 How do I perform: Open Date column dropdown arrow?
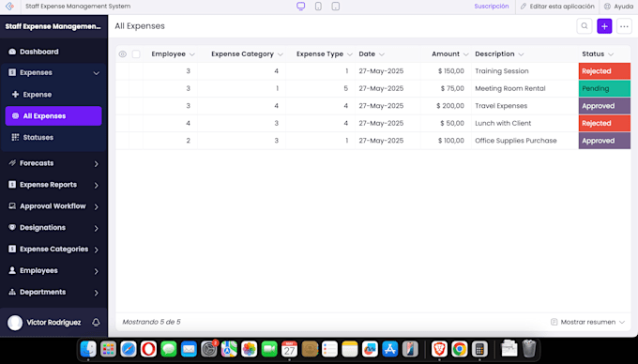point(382,54)
